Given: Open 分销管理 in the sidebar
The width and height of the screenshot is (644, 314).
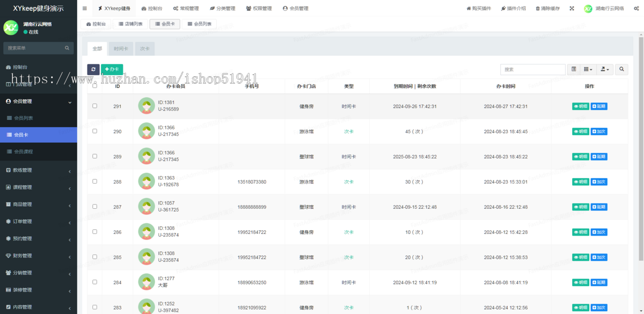Looking at the screenshot, I should (x=39, y=273).
